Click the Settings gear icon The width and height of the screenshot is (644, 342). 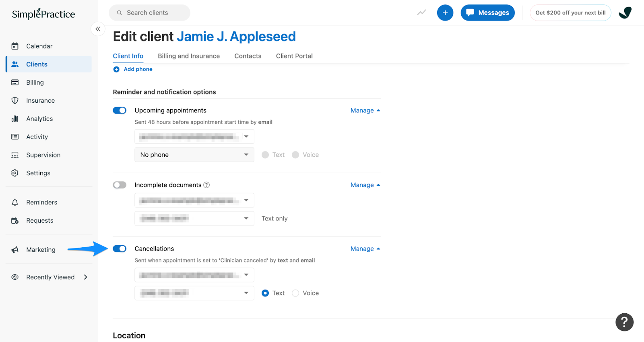click(x=15, y=173)
